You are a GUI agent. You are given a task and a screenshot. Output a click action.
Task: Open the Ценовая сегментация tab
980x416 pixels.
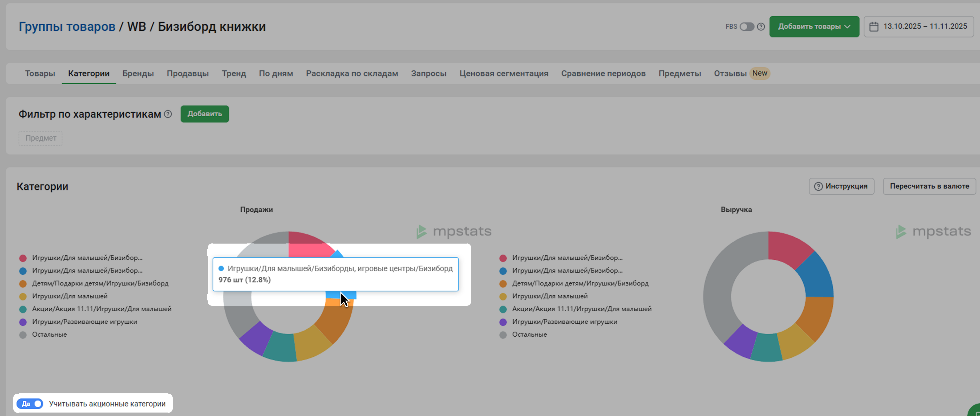pos(503,74)
